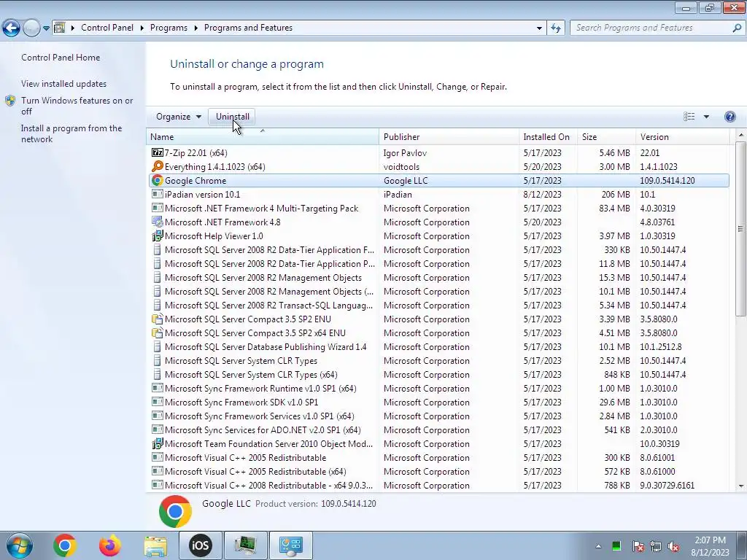Click the Help question mark icon
Screen dimensions: 747x560
729,117
